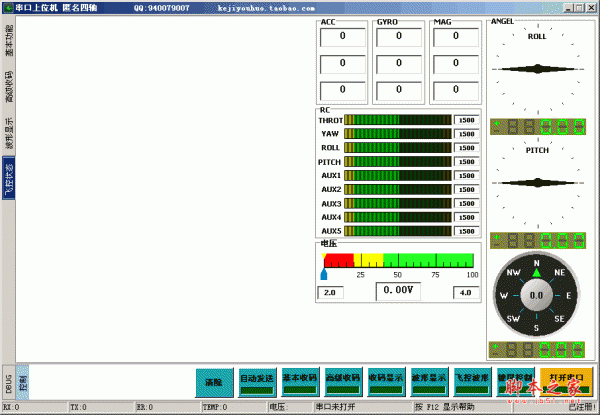Click the YAW channel bar
The image size is (600, 415).
[x=398, y=133]
